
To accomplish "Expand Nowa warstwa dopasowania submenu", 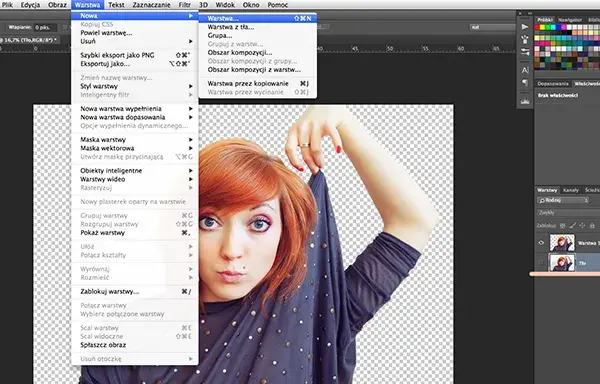I will [x=134, y=117].
